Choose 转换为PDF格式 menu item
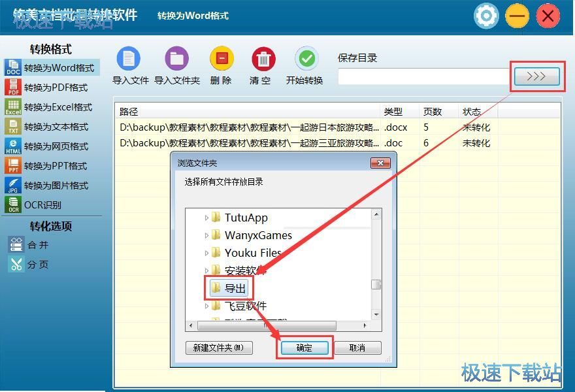Viewport: 575px width, 392px height. click(x=56, y=88)
